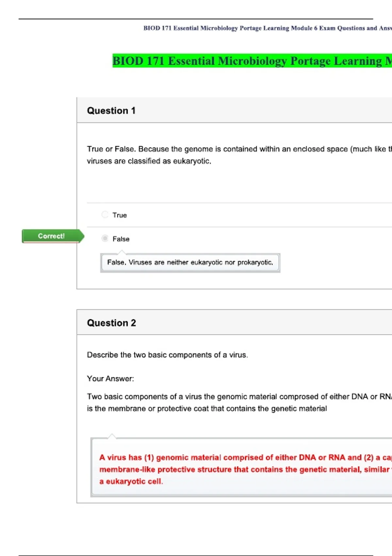This screenshot has width=392, height=556.
Task: Click the green Correct! badge
Action: coord(52,236)
